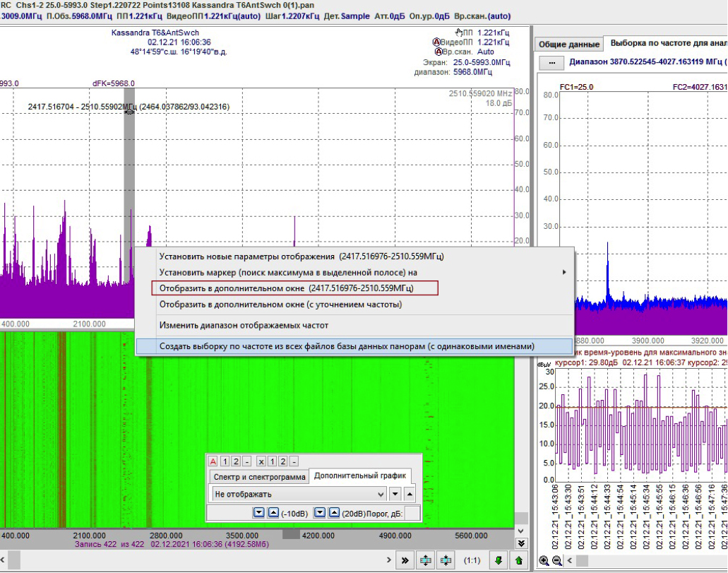728x573 pixels.
Task: Click the double down chevron button
Action: click(x=521, y=543)
